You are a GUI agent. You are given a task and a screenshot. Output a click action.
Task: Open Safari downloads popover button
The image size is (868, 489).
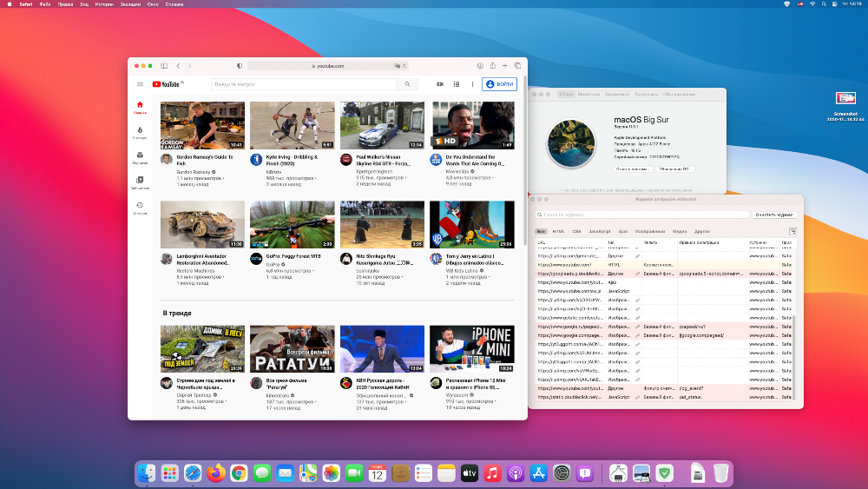480,65
